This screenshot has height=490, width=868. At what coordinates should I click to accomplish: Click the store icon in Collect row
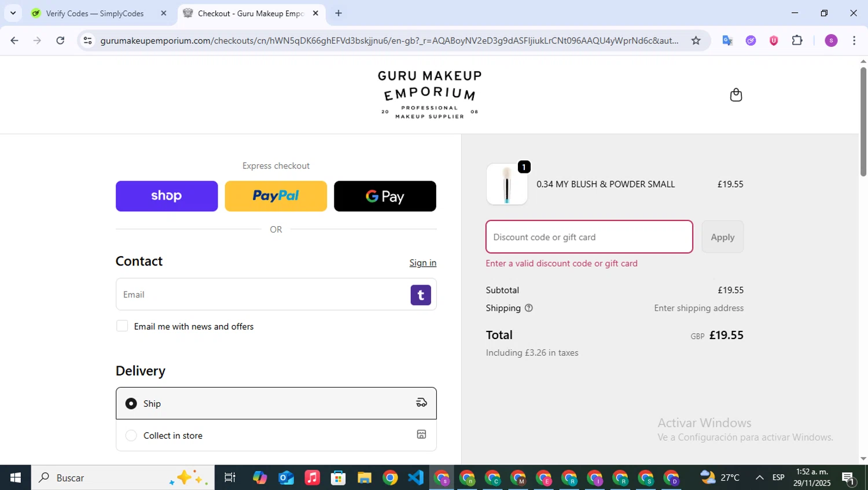[x=421, y=434]
